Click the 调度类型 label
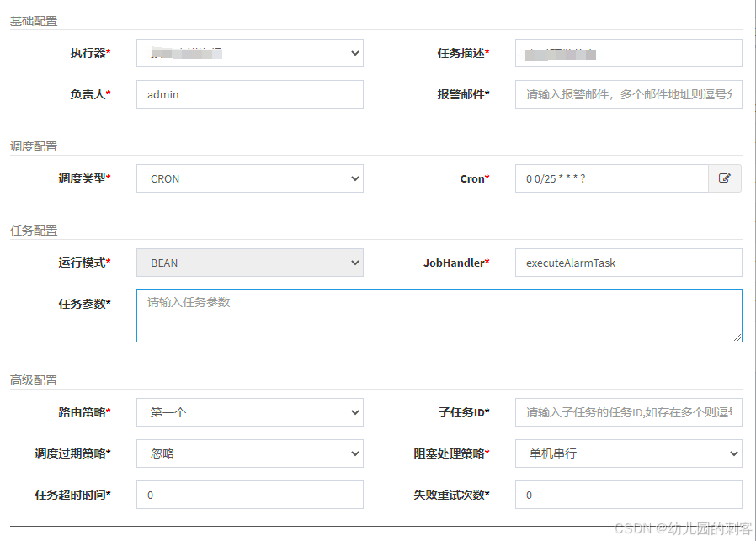756x541 pixels. pyautogui.click(x=84, y=178)
